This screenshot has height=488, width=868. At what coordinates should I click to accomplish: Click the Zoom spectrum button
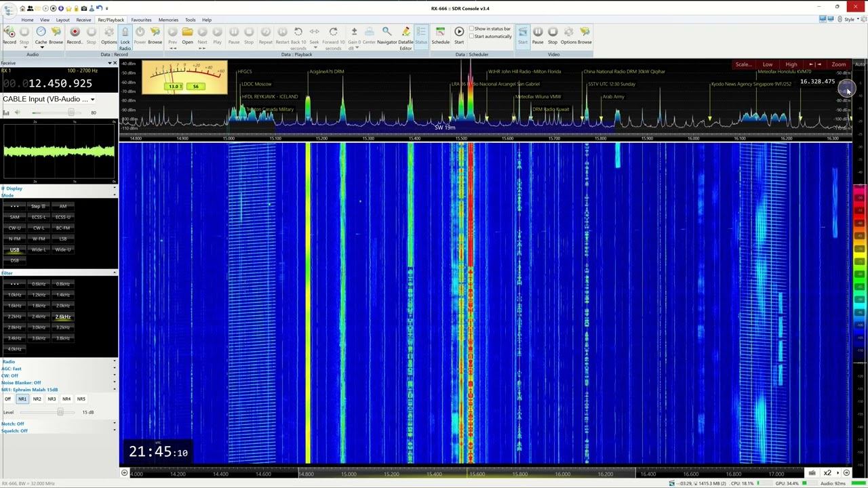click(839, 64)
